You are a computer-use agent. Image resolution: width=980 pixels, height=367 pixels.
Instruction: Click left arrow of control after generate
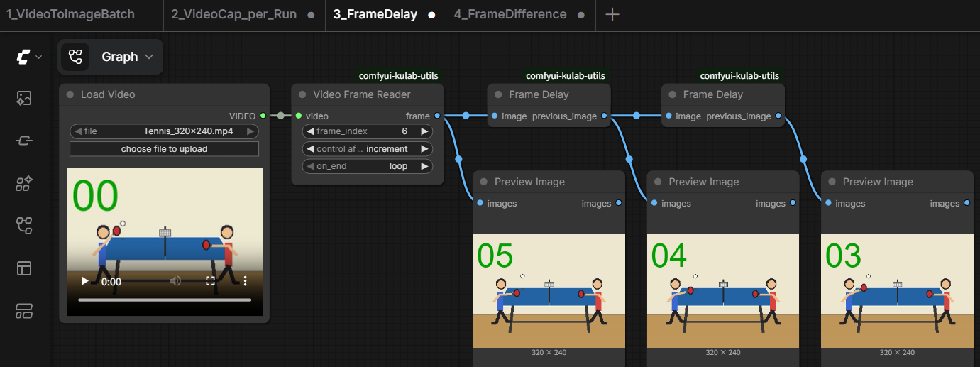tap(310, 149)
